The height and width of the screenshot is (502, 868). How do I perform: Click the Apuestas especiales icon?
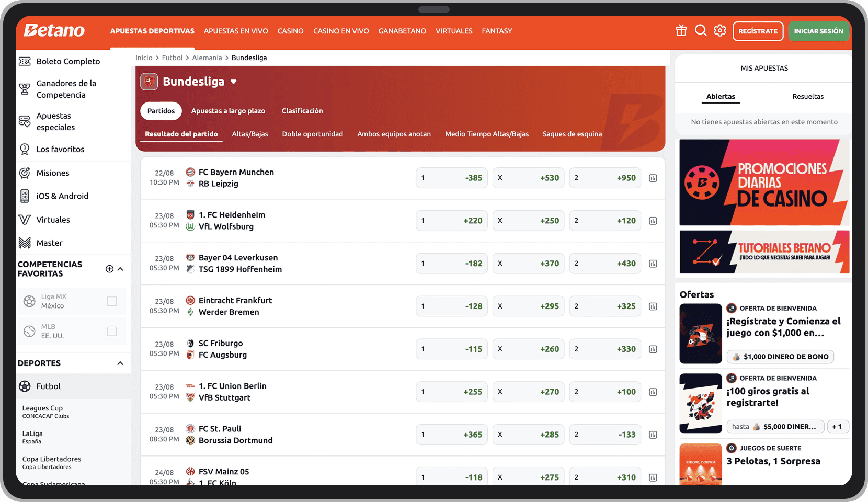25,121
